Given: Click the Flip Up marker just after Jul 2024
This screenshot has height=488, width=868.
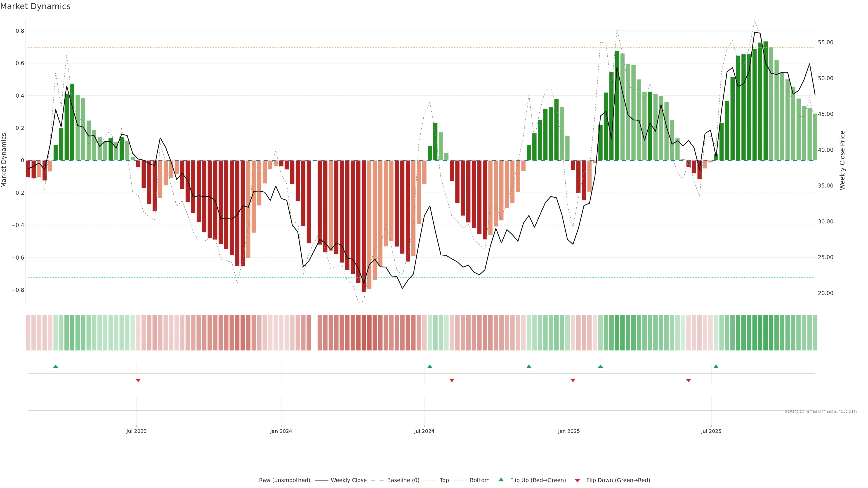Looking at the screenshot, I should 430,366.
